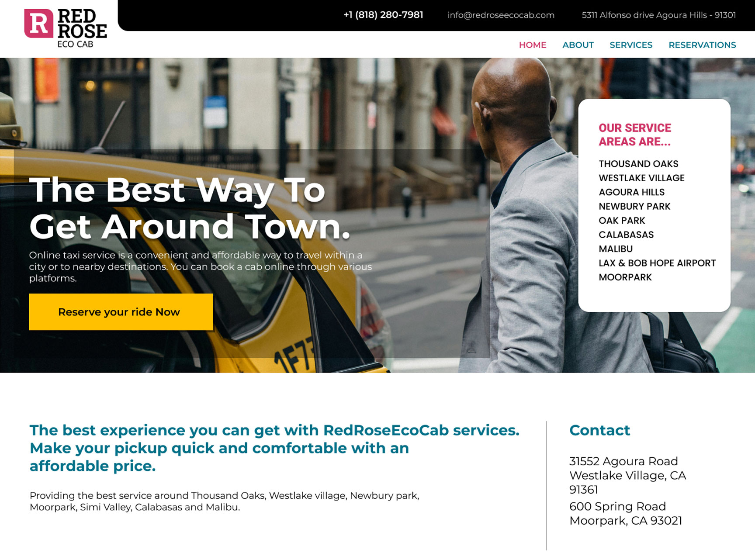Click the 5311 Alfonso drive address
Viewport: 755px width, 560px height.
[x=659, y=15]
